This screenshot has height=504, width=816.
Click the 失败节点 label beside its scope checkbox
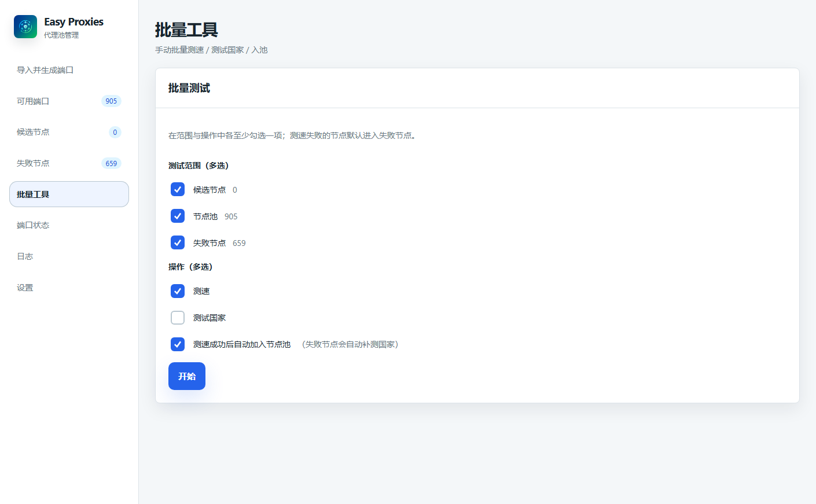pos(209,243)
